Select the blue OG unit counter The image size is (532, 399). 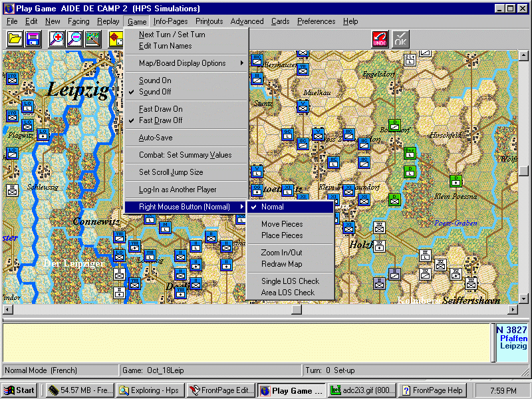[257, 190]
